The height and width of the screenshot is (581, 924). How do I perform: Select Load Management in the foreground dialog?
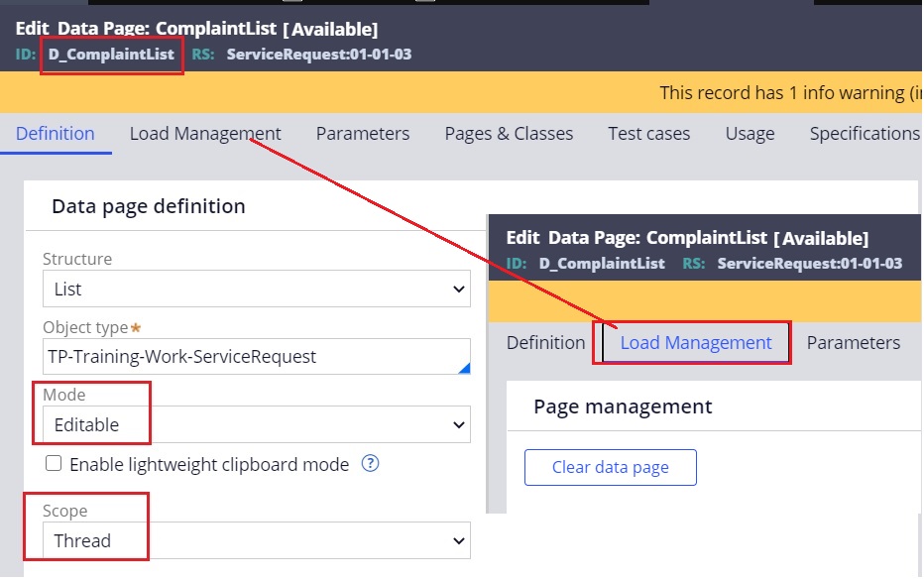click(695, 341)
